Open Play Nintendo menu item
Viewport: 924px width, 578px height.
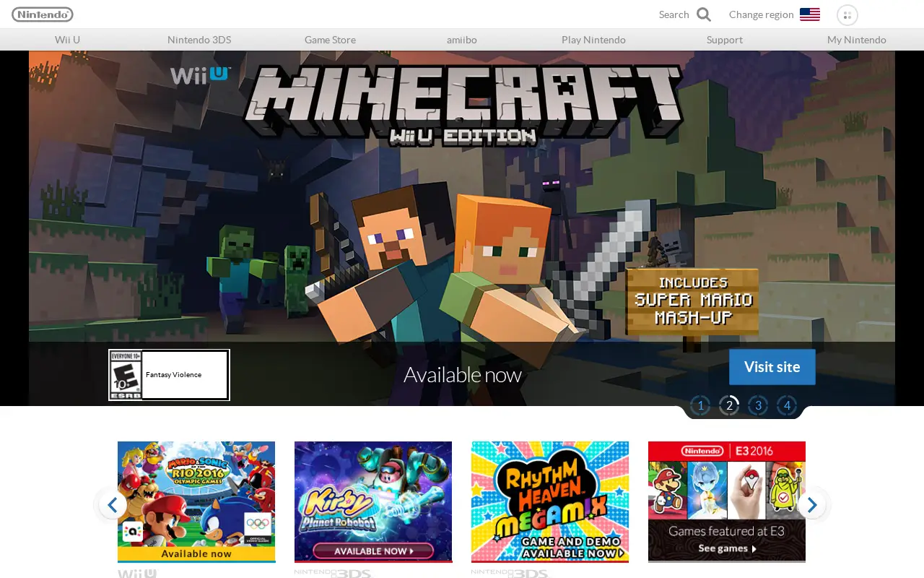[593, 40]
